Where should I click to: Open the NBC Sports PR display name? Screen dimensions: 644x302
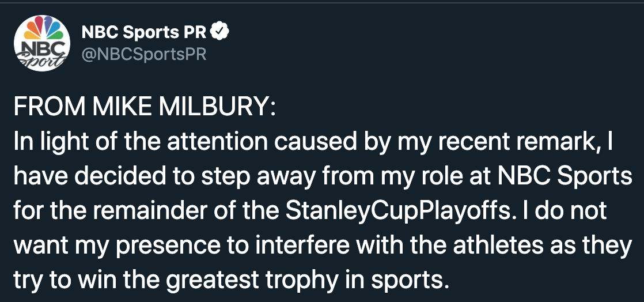[x=144, y=32]
